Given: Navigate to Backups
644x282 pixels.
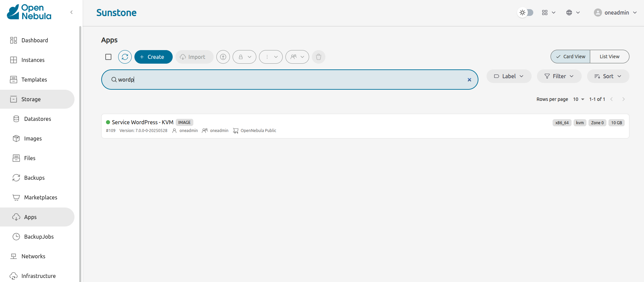Looking at the screenshot, I should 37,178.
